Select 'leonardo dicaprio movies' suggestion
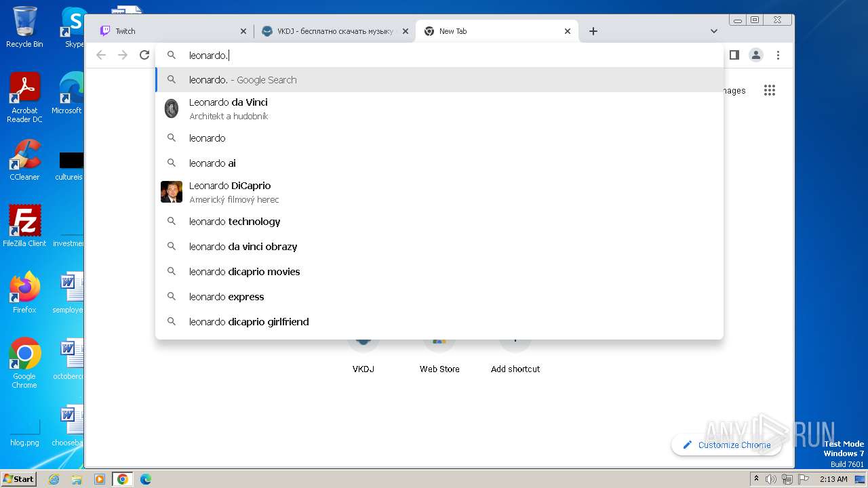Viewport: 868px width, 488px height. pos(439,272)
